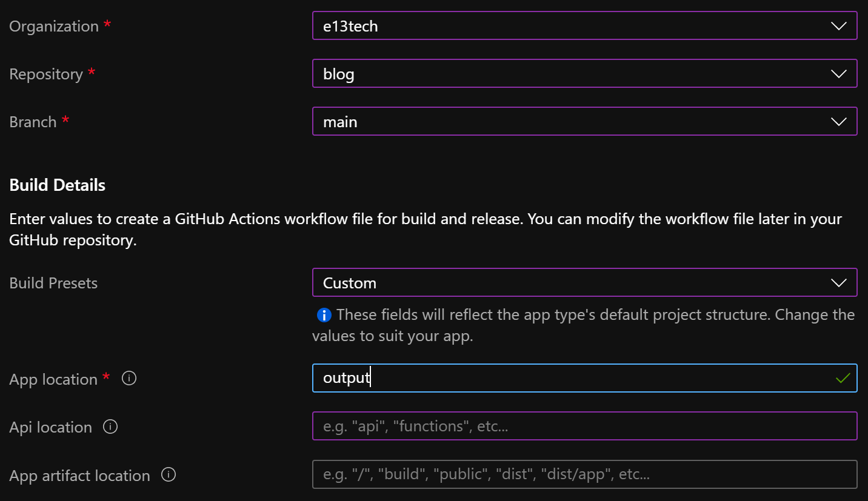The image size is (868, 501).
Task: Click the chevron arrow on the Repository field
Action: point(838,74)
